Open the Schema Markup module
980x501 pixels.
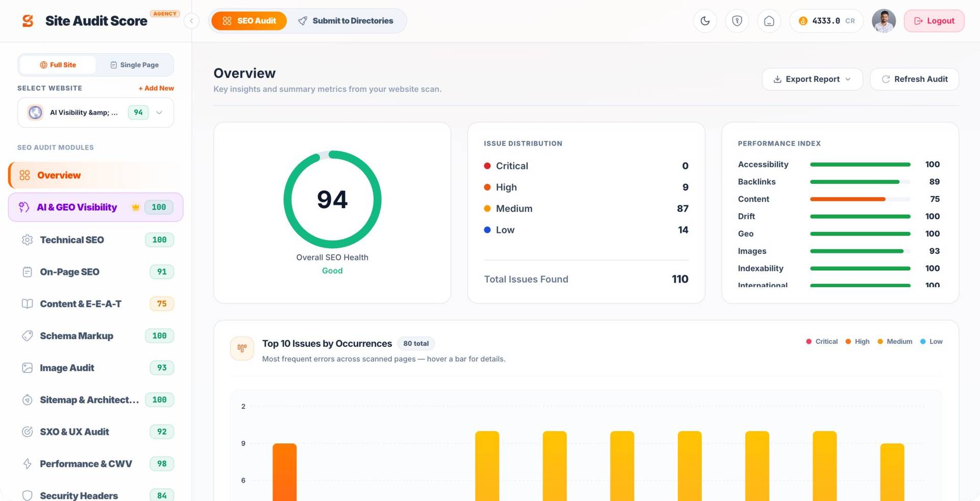point(96,336)
